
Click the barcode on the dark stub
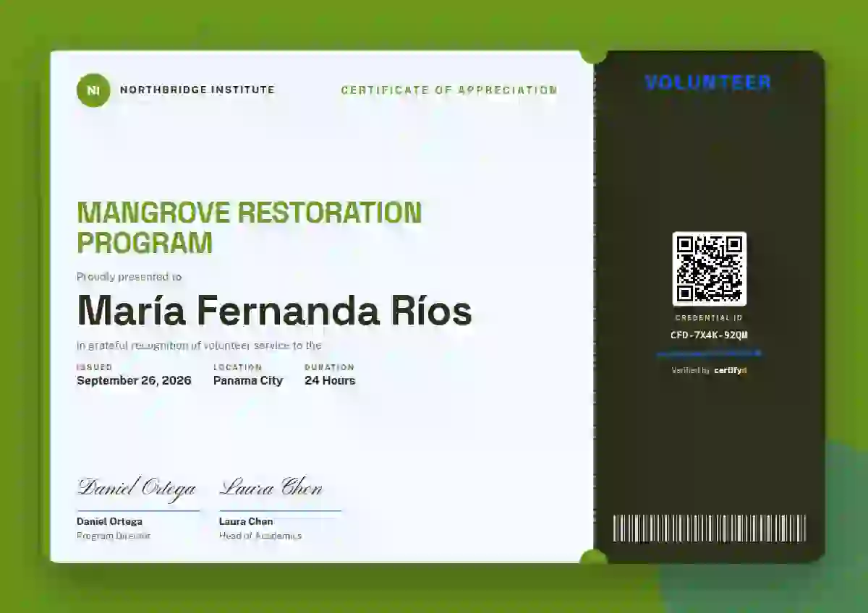[709, 528]
